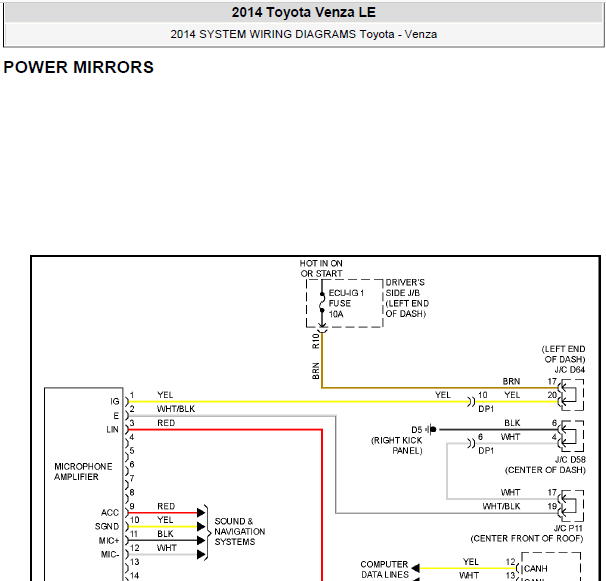The height and width of the screenshot is (581, 606).
Task: Click the ECU-IG1 FUSE 10A label
Action: [x=346, y=303]
